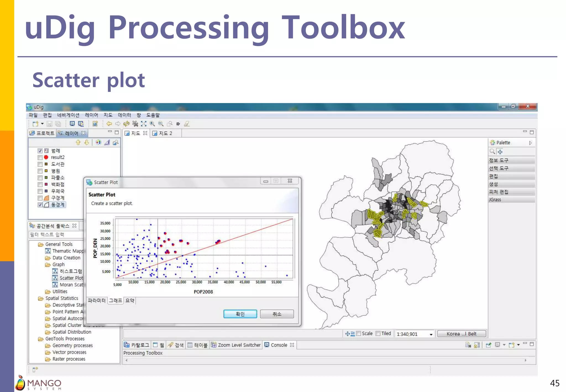This screenshot has height=392, width=566.
Task: Select the Scatter Plot tool in toolbox tree
Action: coord(71,278)
